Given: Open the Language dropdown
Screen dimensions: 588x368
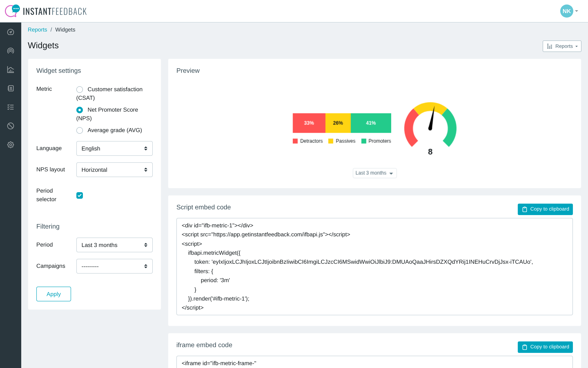Looking at the screenshot, I should pos(115,148).
